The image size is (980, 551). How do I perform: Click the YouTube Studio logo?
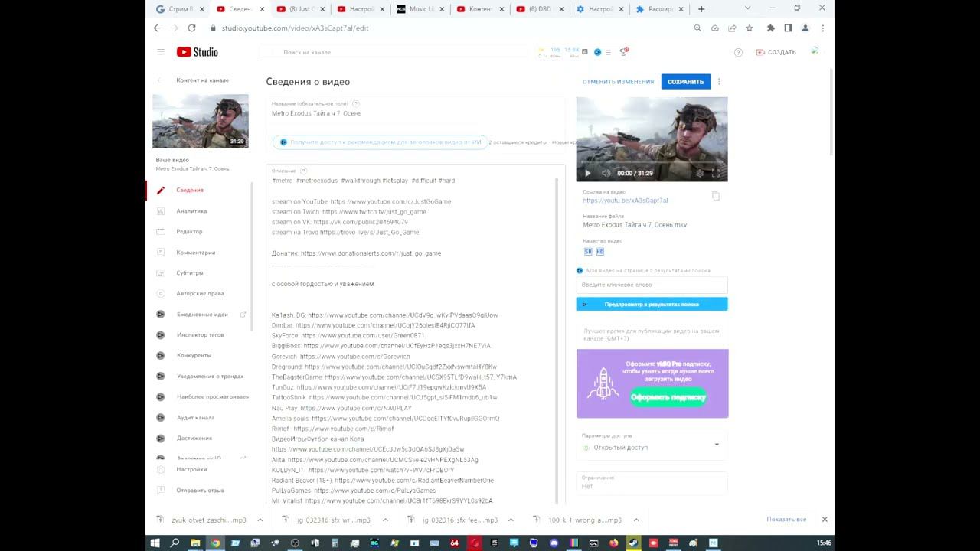pos(198,52)
